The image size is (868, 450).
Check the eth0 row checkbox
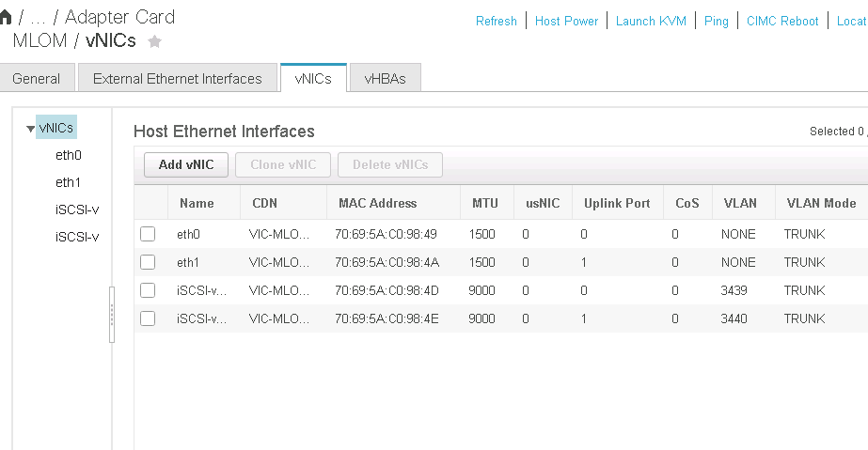pos(148,235)
